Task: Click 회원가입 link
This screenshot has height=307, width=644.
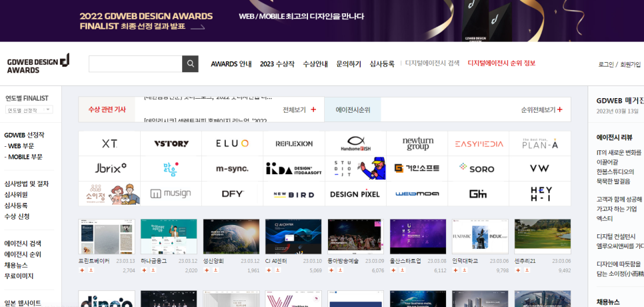Action: 631,65
